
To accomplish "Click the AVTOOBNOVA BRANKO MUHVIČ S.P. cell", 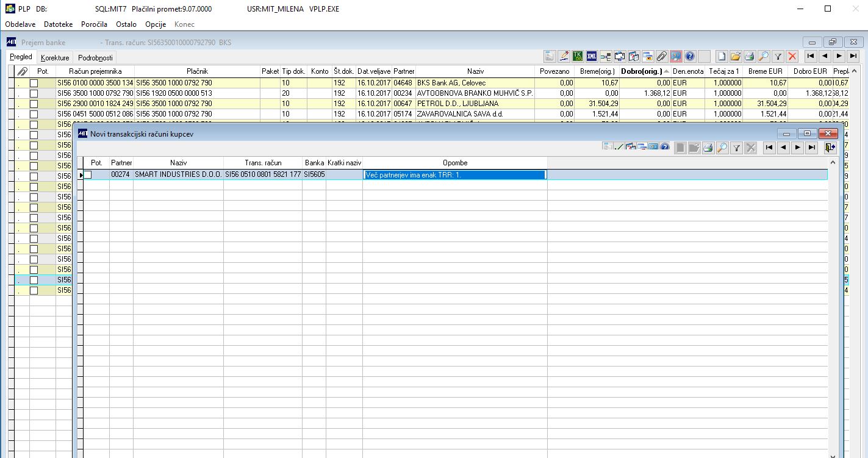I will [x=475, y=93].
